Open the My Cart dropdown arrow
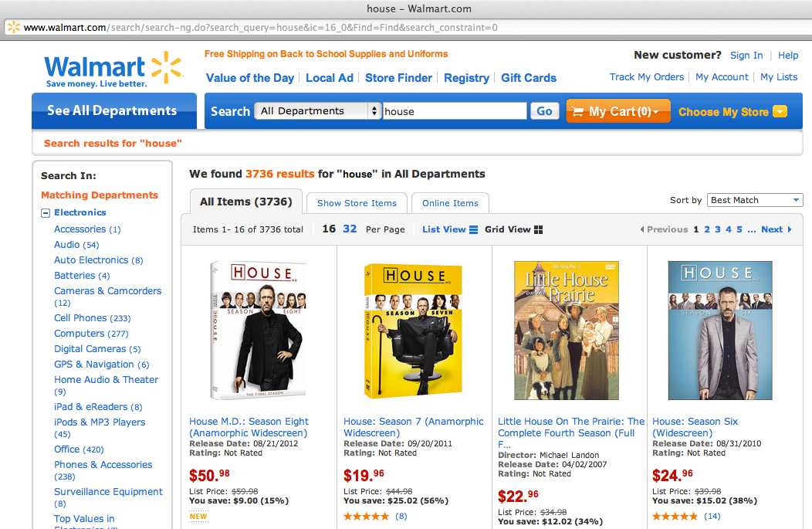Screen dimensions: 812x529 657,111
